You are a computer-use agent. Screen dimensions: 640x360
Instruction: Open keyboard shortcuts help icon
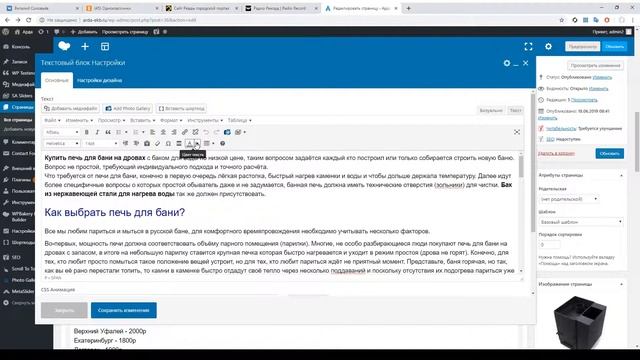pos(222,144)
